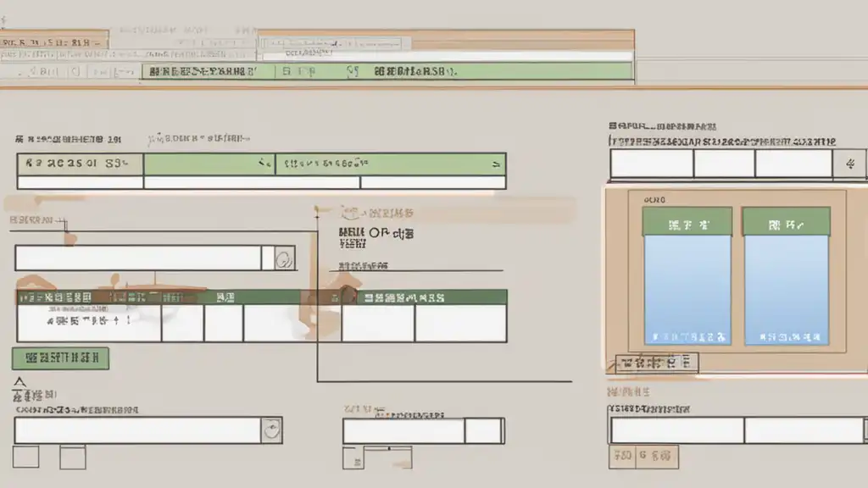Screen dimensions: 868x488
Task: Expand the dropdown arrow at the green header's right end
Action: pos(494,161)
